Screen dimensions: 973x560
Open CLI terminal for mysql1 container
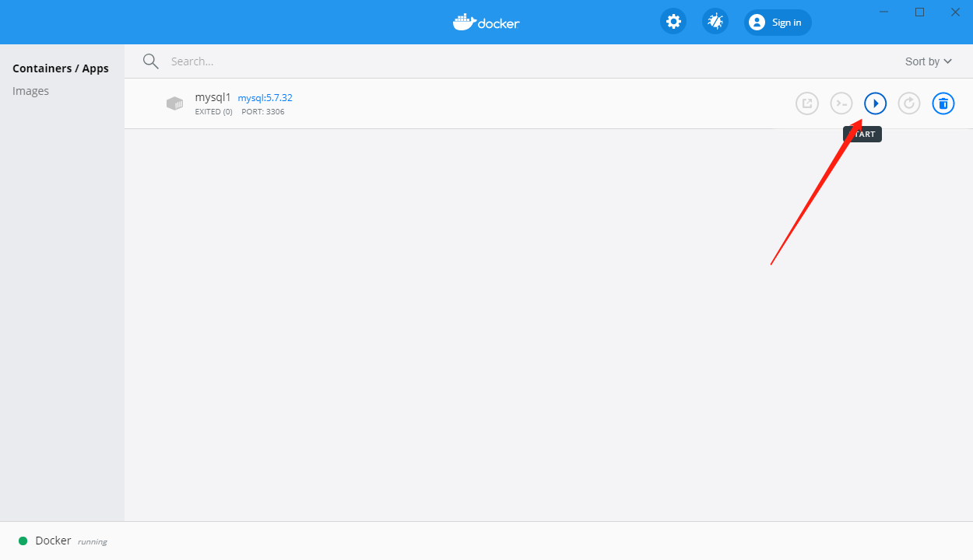pyautogui.click(x=841, y=103)
